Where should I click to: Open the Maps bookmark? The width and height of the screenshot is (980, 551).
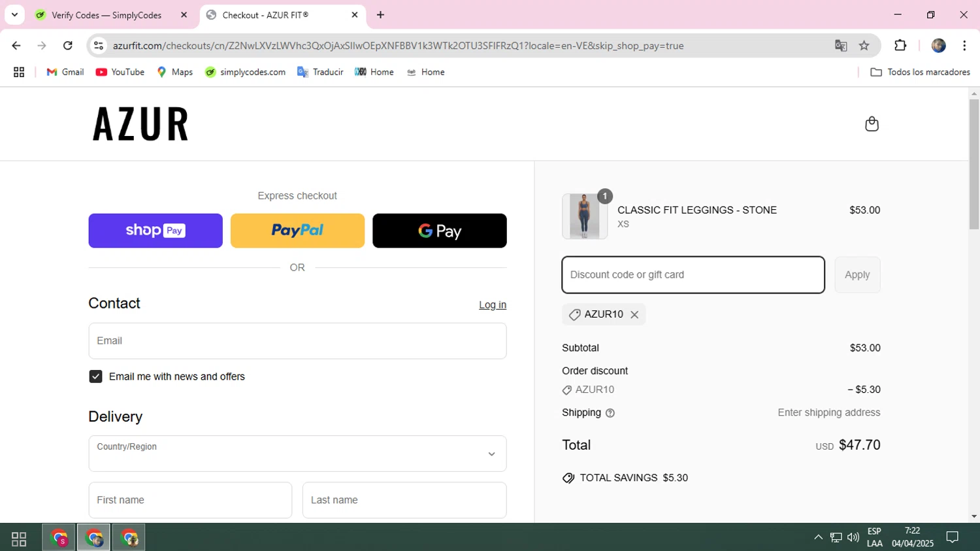pos(175,73)
